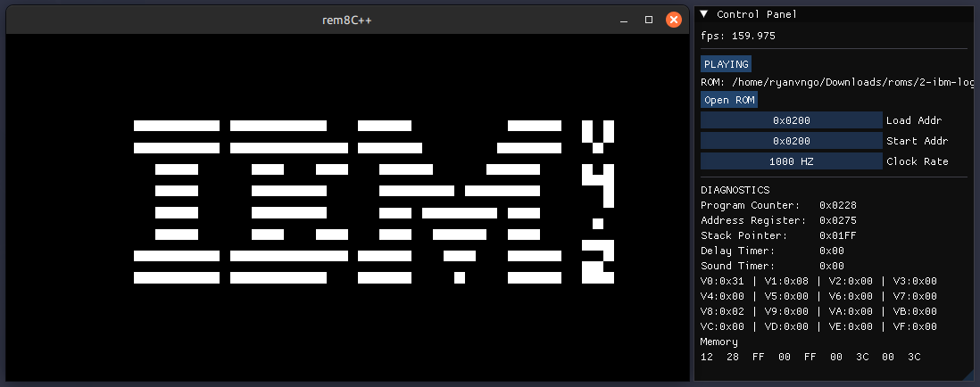Collapse the Control Panel triangle
The height and width of the screenshot is (387, 980).
coord(704,13)
